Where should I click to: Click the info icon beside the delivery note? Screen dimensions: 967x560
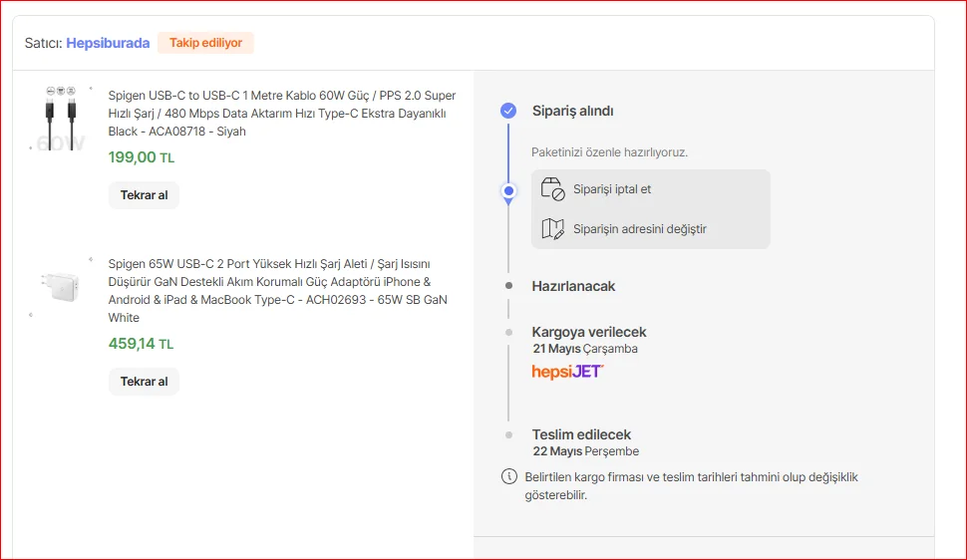508,476
